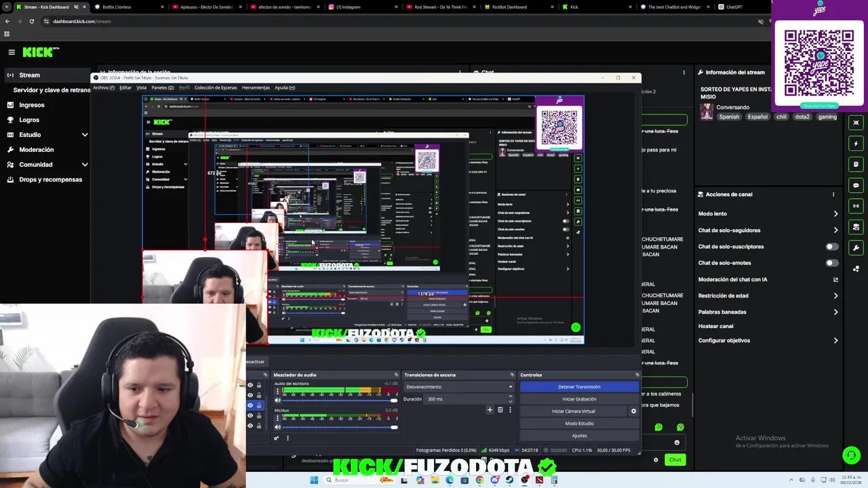Expand the Estudio sidebar section
The height and width of the screenshot is (488, 868).
85,135
